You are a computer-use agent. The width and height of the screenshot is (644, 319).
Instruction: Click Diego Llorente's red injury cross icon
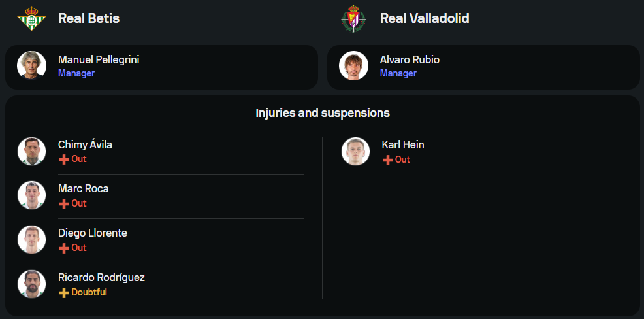click(63, 248)
